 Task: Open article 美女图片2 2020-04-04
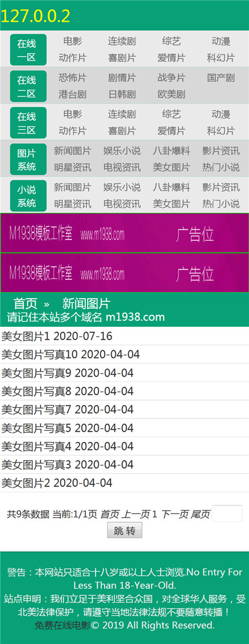(57, 483)
